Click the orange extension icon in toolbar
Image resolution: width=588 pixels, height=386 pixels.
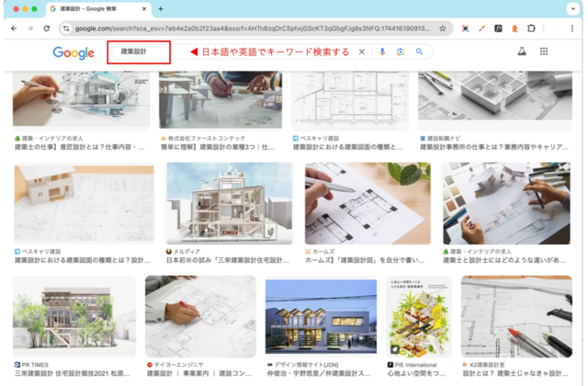pyautogui.click(x=514, y=28)
